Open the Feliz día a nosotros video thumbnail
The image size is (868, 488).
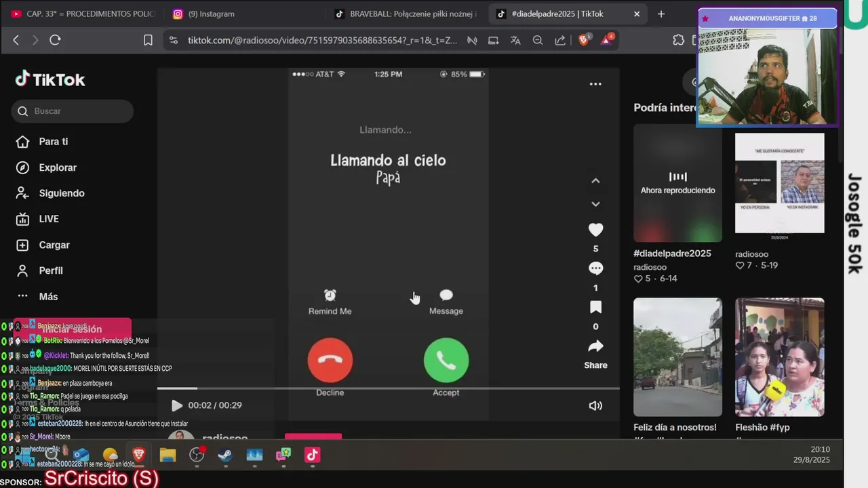tap(677, 357)
